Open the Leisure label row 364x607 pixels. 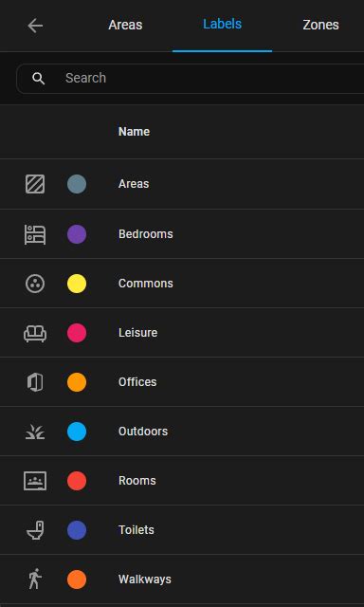[182, 333]
